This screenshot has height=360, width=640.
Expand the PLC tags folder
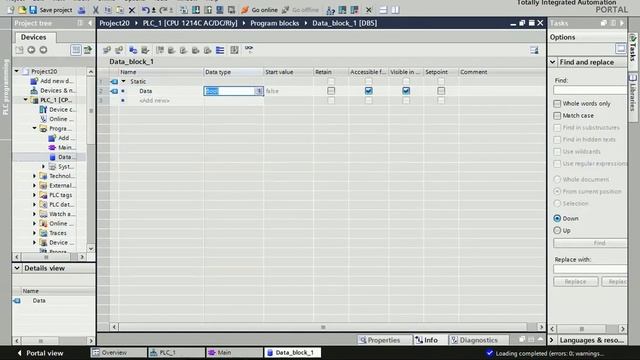click(x=35, y=195)
